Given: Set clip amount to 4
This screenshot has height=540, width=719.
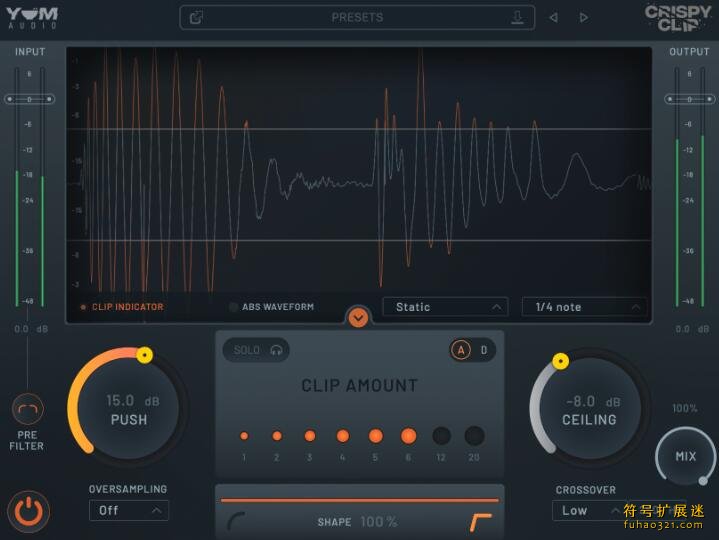Looking at the screenshot, I should click(x=343, y=436).
